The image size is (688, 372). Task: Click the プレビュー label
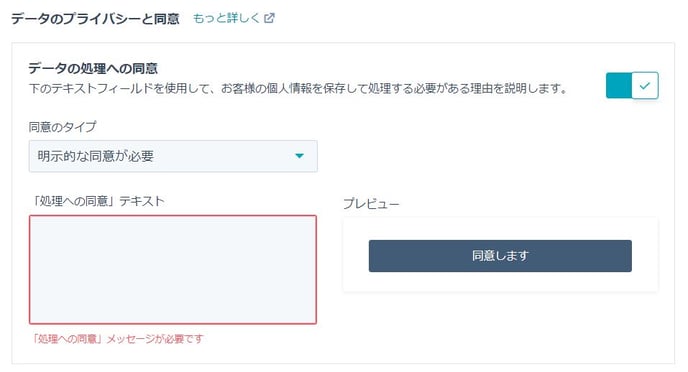coord(371,204)
